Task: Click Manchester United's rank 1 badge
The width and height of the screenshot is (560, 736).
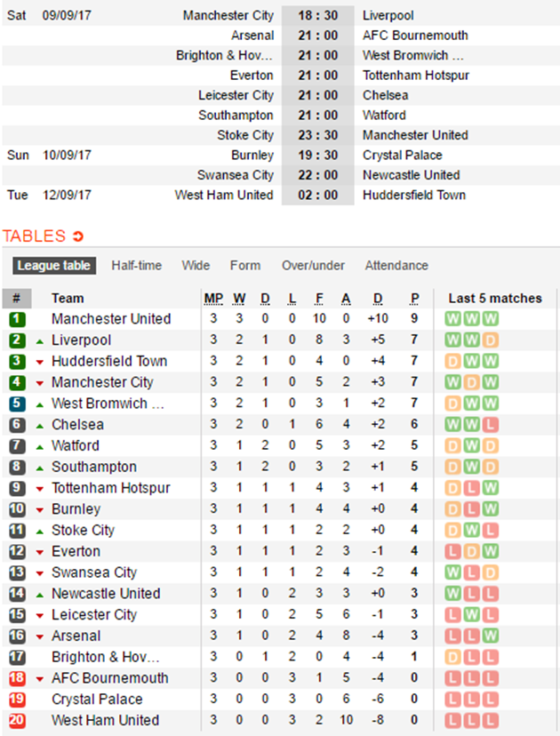Action: pyautogui.click(x=17, y=319)
